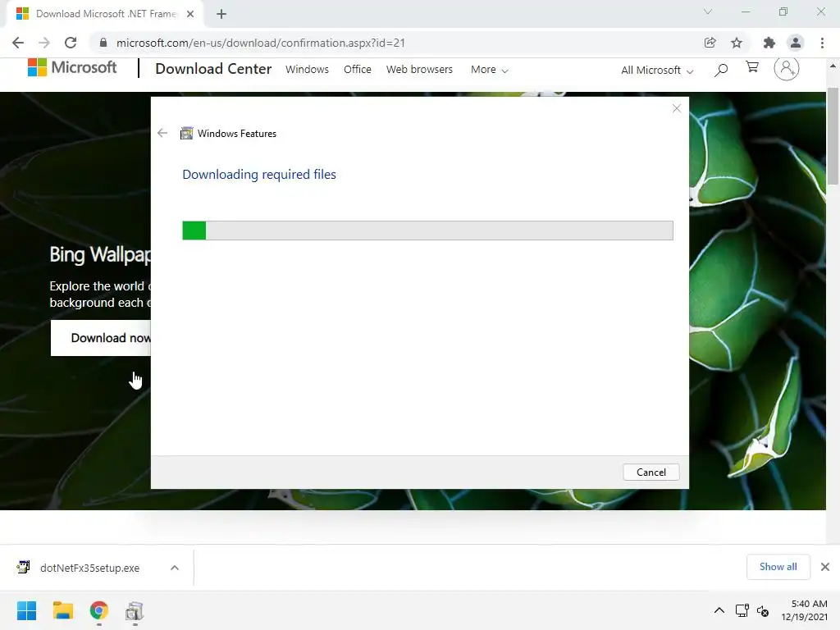Image resolution: width=840 pixels, height=630 pixels.
Task: Open a new tab with plus button
Action: [x=221, y=15]
